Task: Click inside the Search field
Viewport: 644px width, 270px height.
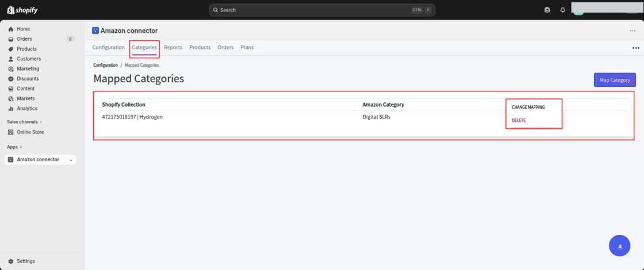Action: coord(322,10)
